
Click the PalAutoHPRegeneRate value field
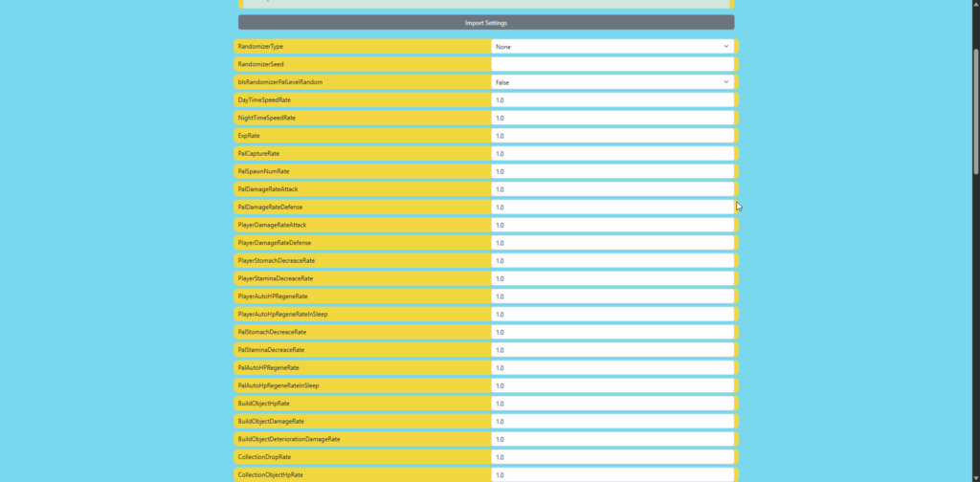612,368
